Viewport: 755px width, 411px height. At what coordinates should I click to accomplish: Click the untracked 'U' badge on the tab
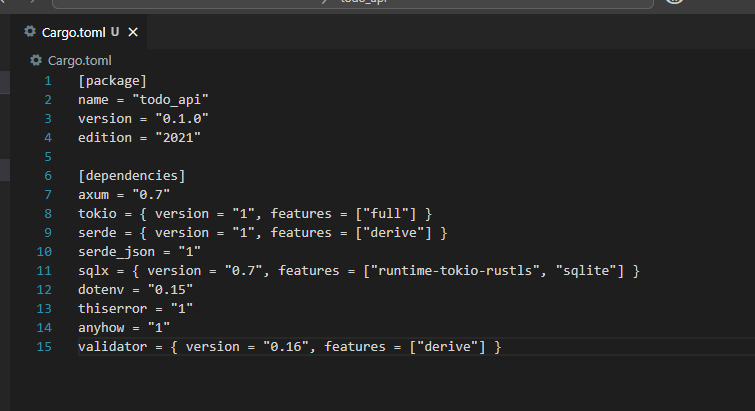(x=115, y=32)
